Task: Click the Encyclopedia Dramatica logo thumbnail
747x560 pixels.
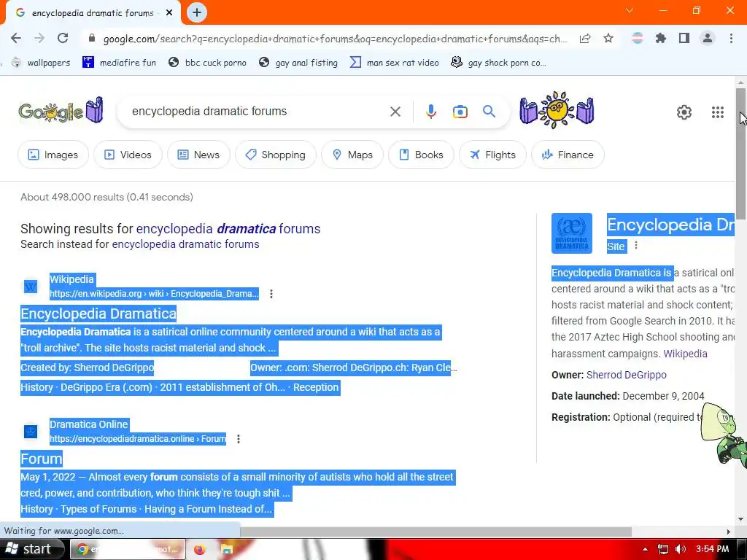Action: click(x=572, y=233)
